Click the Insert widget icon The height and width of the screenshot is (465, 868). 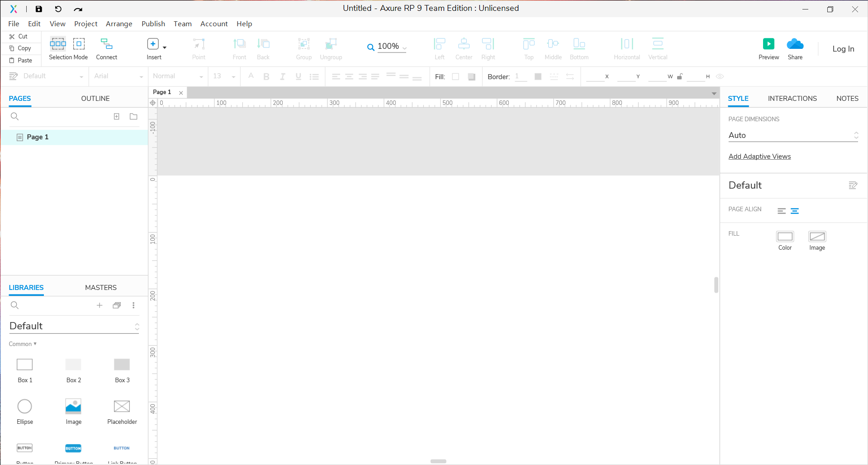pos(153,44)
